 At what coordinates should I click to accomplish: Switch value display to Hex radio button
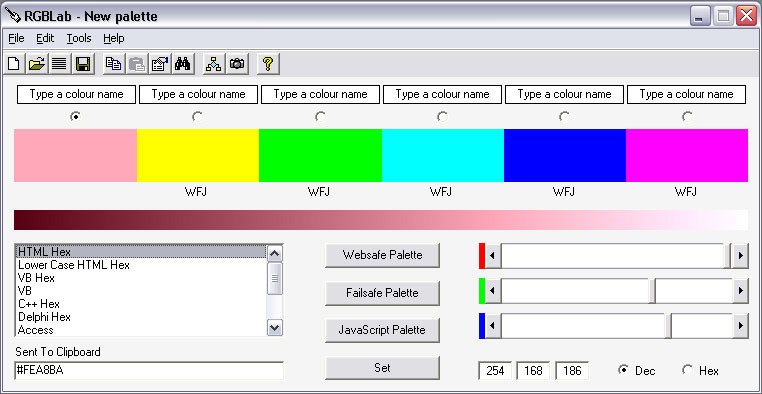687,370
